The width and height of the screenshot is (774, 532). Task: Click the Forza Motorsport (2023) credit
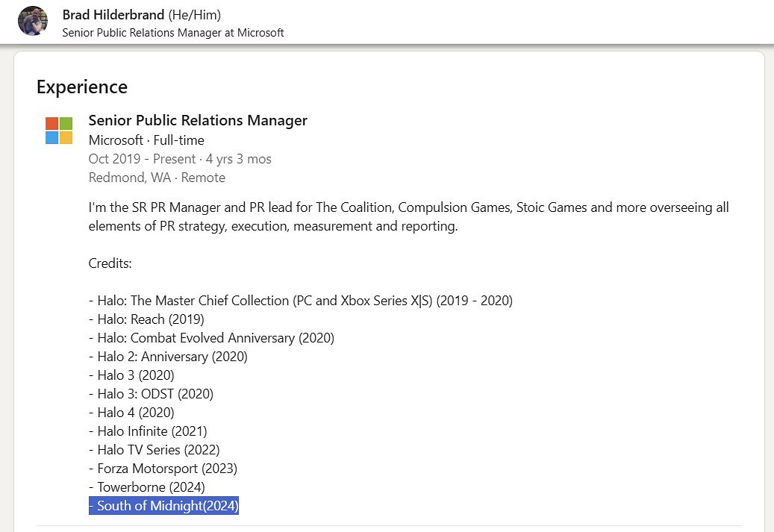pos(163,469)
